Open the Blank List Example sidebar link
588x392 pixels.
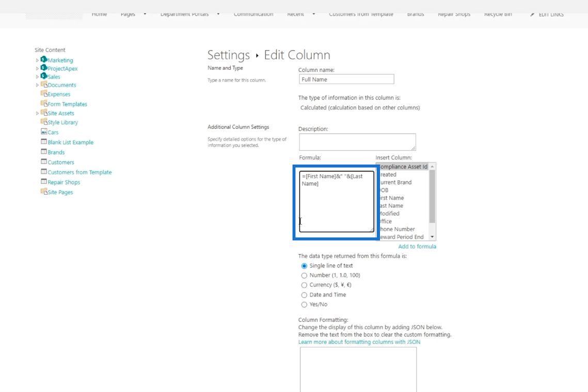(x=71, y=143)
